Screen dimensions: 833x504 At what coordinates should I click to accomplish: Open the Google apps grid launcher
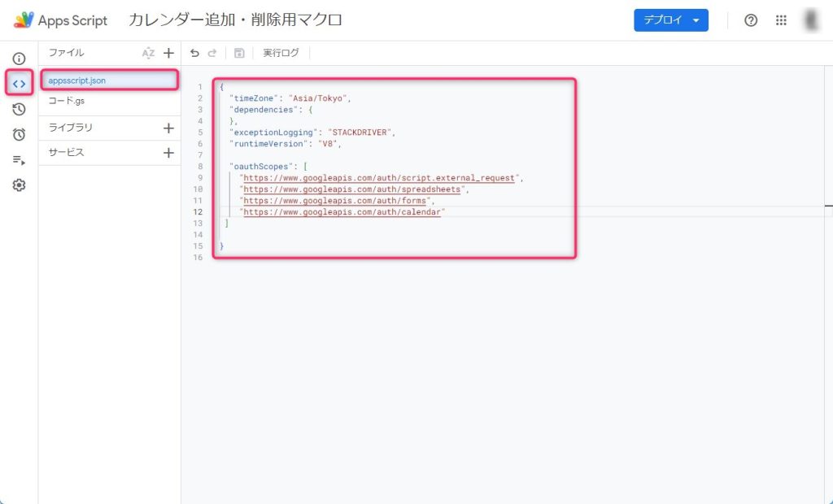pos(782,20)
